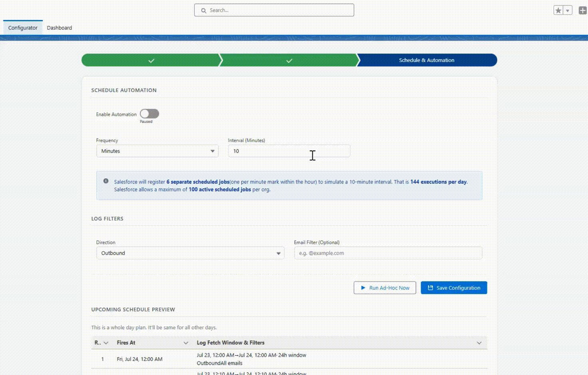Open the favorites list dropdown arrow
Viewport: 588px width, 375px height.
click(568, 10)
